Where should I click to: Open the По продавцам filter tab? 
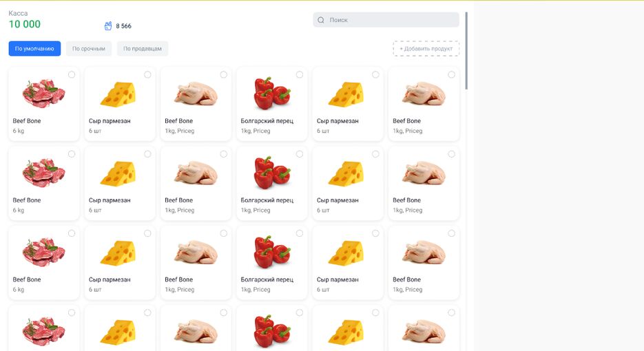[143, 49]
